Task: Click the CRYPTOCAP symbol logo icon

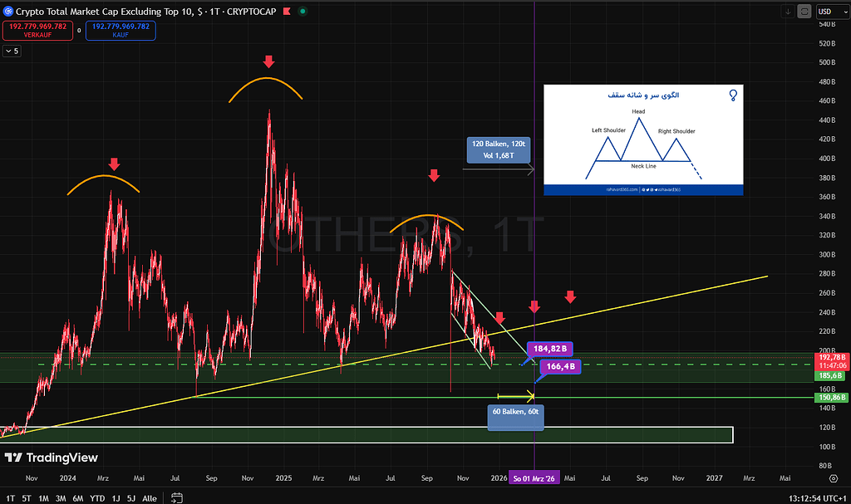Action: [8, 12]
